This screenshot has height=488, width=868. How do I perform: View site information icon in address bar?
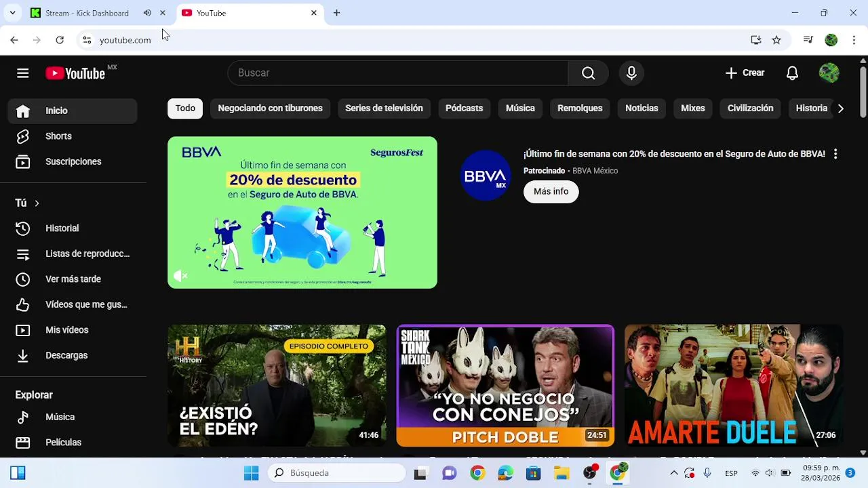tap(87, 40)
